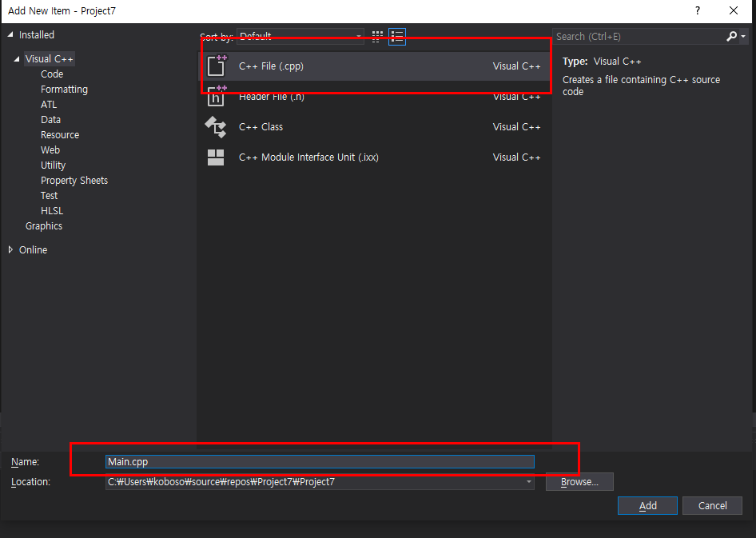
Task: Select the Graphics category
Action: (43, 225)
